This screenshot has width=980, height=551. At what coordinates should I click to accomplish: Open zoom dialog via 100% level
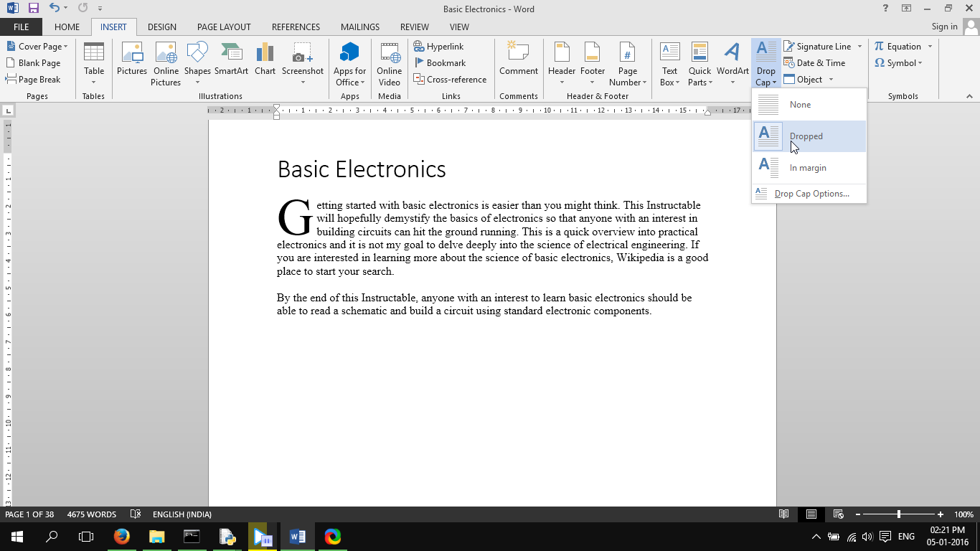(963, 514)
